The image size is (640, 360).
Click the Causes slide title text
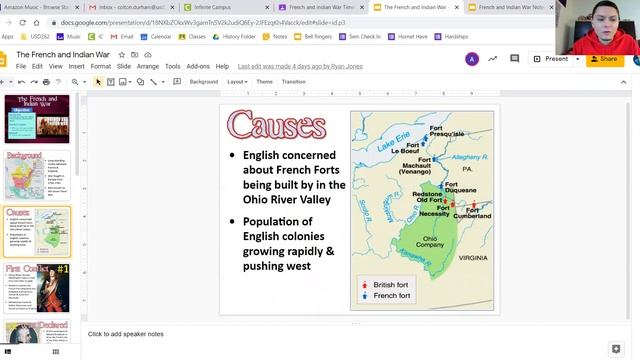tap(277, 125)
